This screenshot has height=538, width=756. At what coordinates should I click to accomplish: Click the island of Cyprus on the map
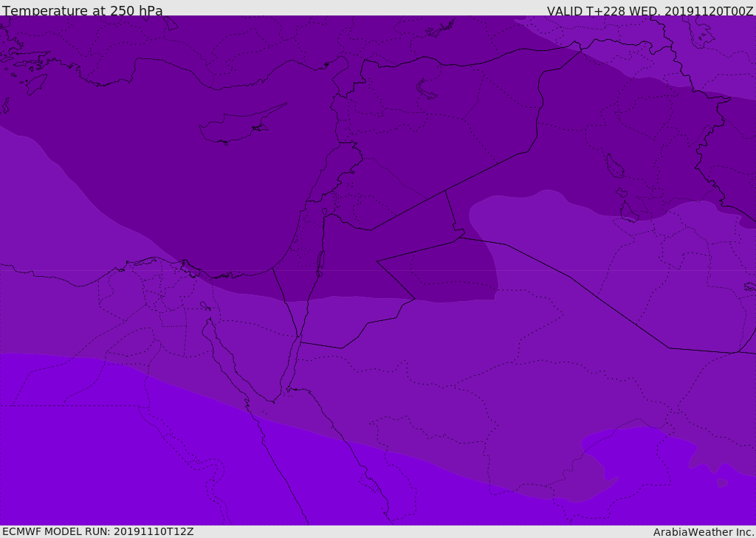tap(241, 125)
